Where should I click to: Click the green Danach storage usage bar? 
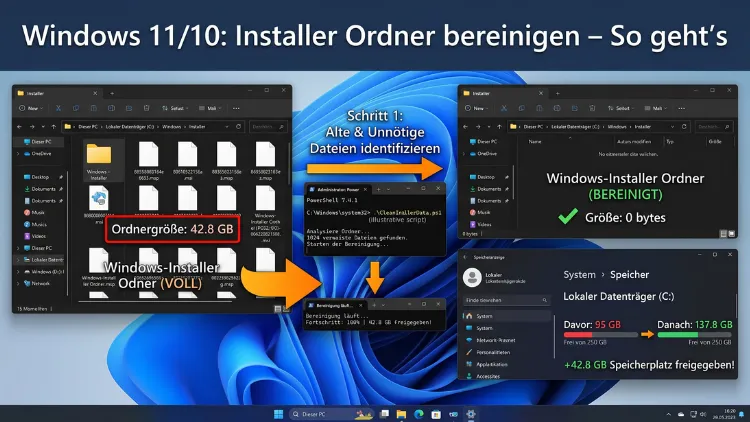tap(695, 334)
